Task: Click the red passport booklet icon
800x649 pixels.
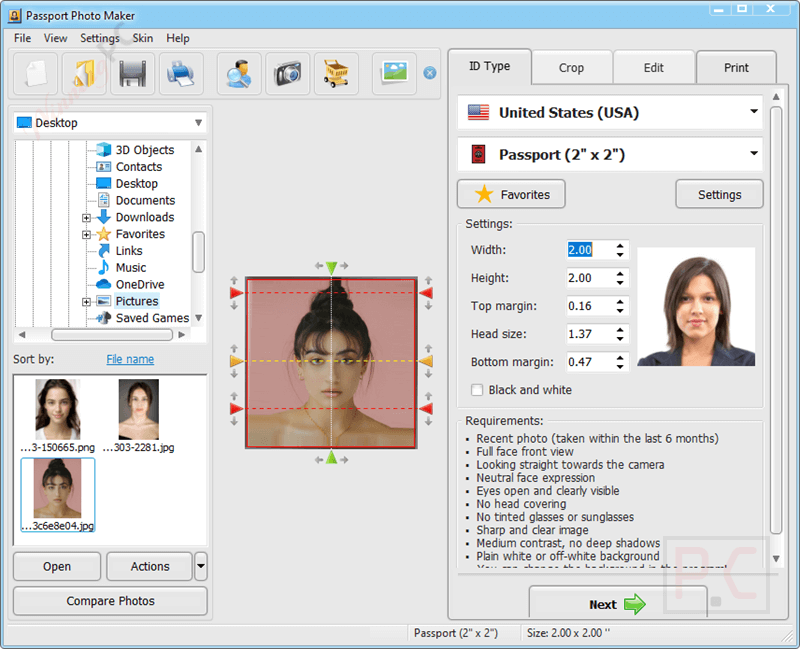Action: click(x=478, y=154)
